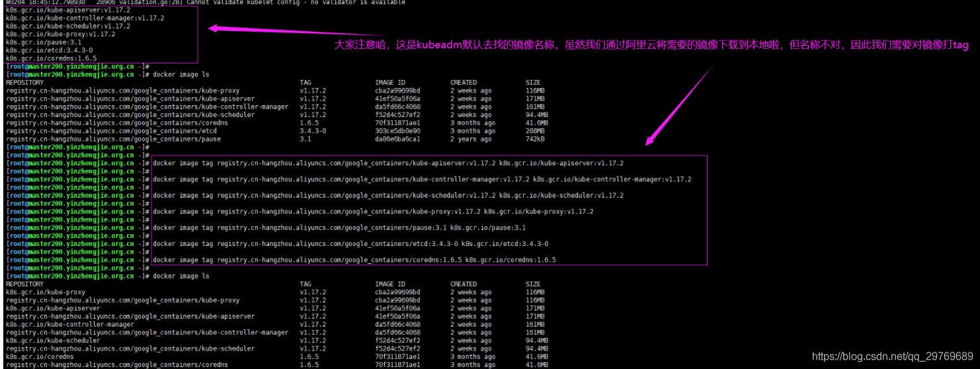Click the IMAGE ID header of the first listing

tap(390, 83)
